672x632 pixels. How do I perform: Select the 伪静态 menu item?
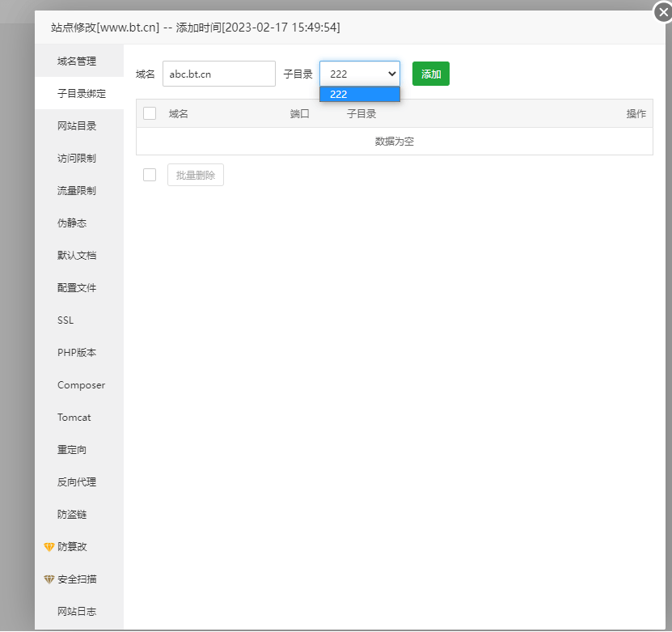[72, 223]
